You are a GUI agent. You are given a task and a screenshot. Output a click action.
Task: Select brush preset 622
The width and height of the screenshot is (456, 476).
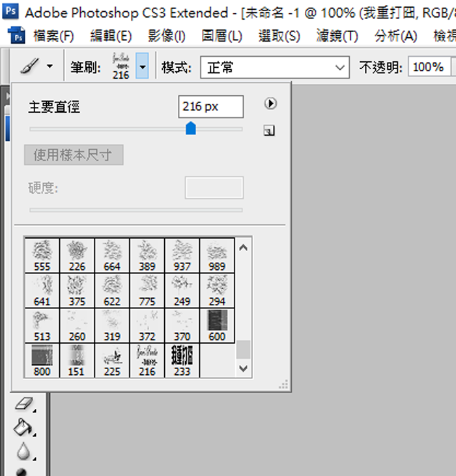(112, 291)
